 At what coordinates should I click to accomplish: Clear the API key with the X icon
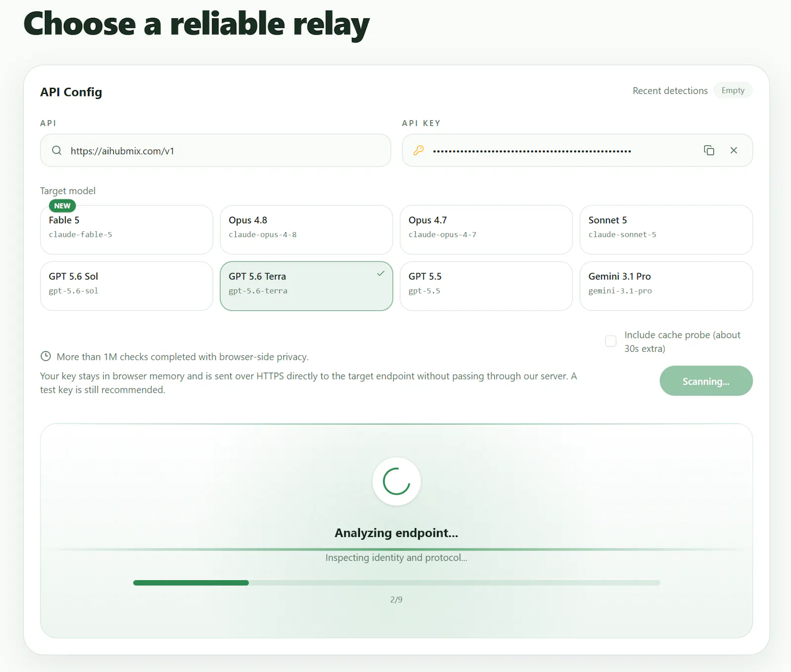tap(734, 150)
